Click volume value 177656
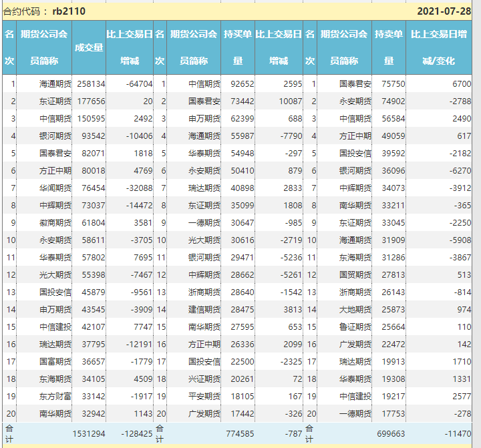Screen dimensions: 481x448 click(x=91, y=101)
